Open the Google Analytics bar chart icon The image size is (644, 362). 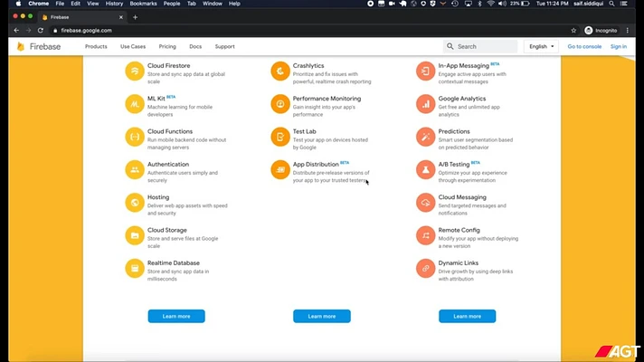click(425, 104)
